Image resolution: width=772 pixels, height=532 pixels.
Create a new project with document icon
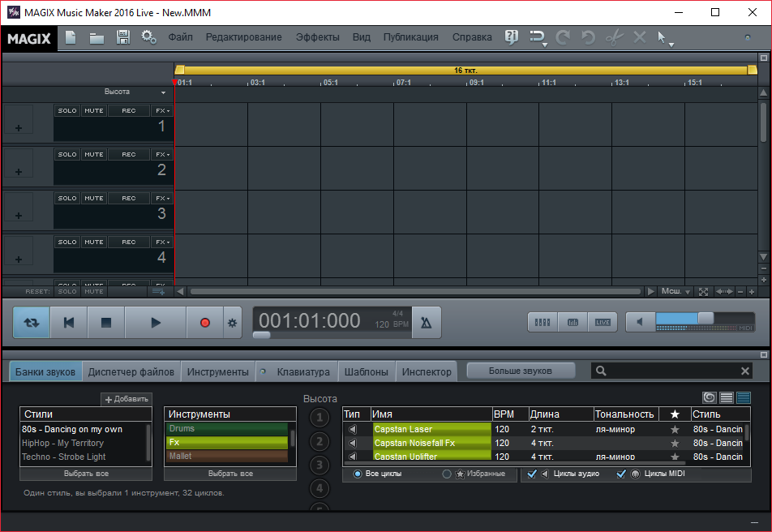coord(71,37)
